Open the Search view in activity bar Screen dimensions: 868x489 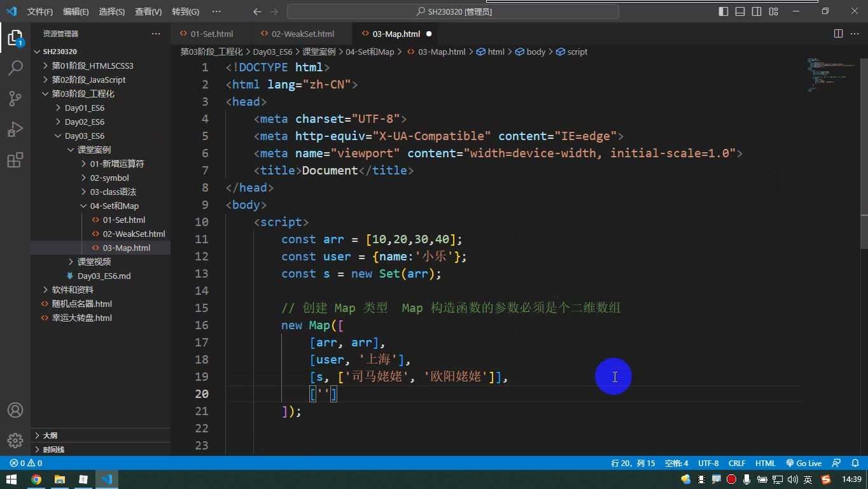(15, 67)
